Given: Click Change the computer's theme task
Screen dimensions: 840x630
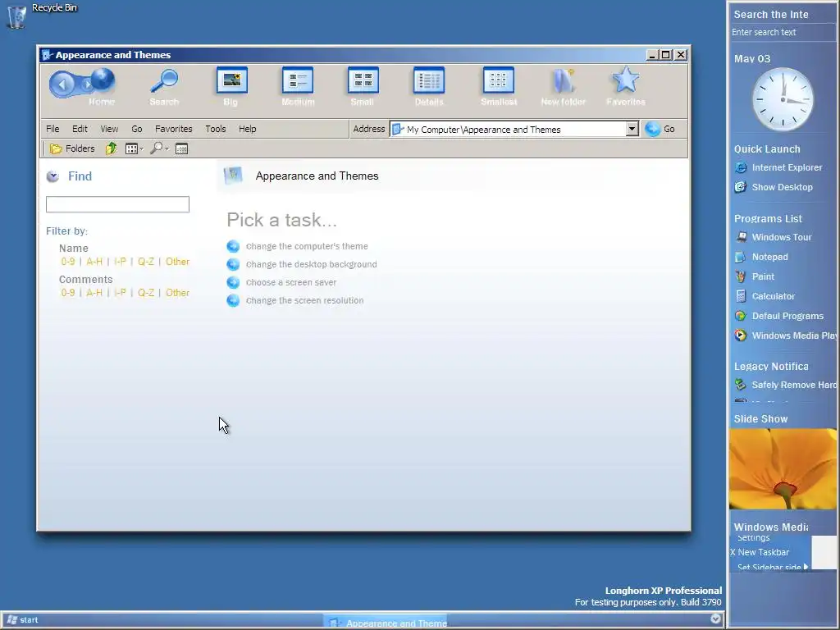Looking at the screenshot, I should tap(307, 246).
